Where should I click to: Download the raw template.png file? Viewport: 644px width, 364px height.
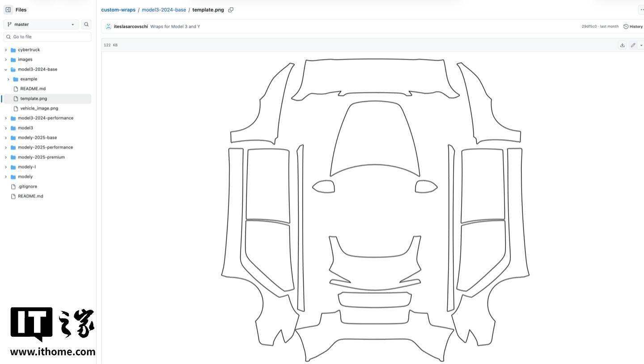(x=622, y=45)
